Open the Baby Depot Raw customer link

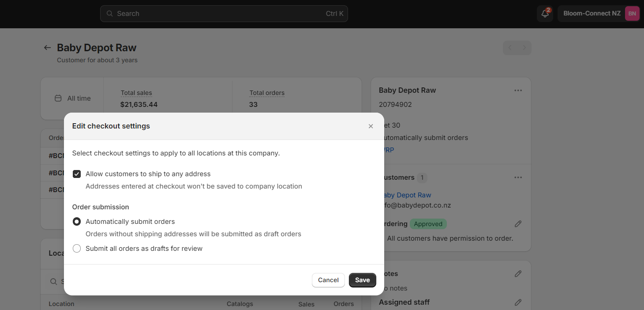click(x=407, y=195)
